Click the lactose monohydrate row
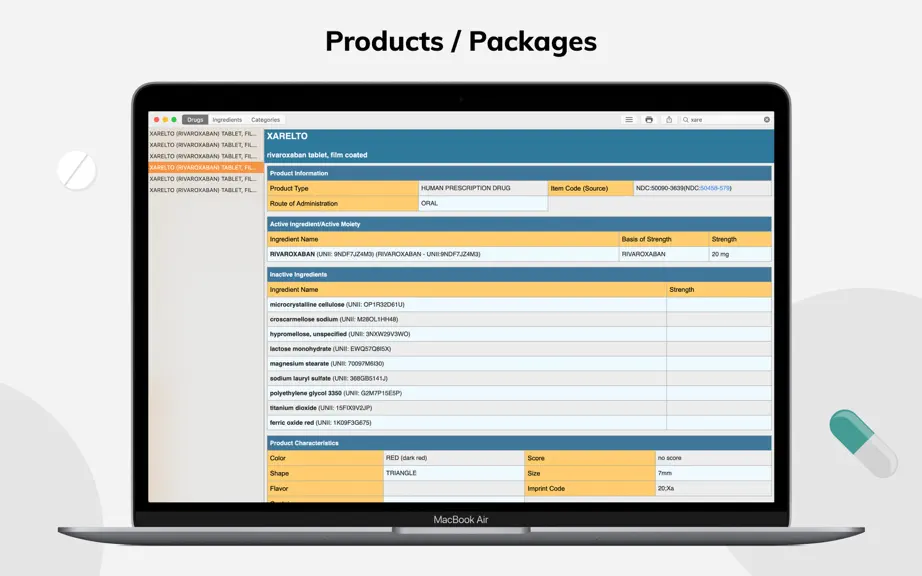This screenshot has height=576, width=922. coord(519,349)
